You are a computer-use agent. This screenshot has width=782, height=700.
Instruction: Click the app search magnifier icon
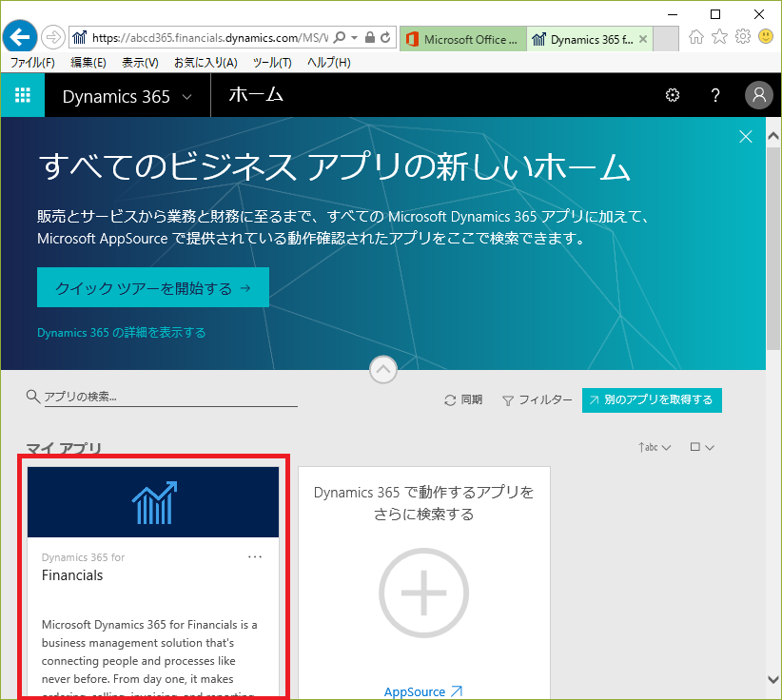(x=33, y=397)
